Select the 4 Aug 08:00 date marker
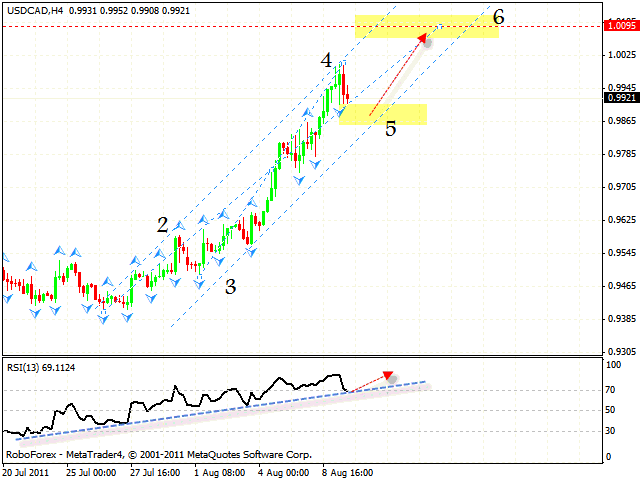Screen dimensions: 640x480 (x=281, y=470)
